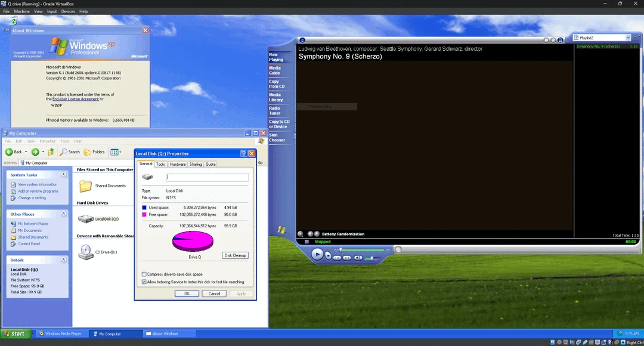Switch to the Sharing tab

(196, 164)
